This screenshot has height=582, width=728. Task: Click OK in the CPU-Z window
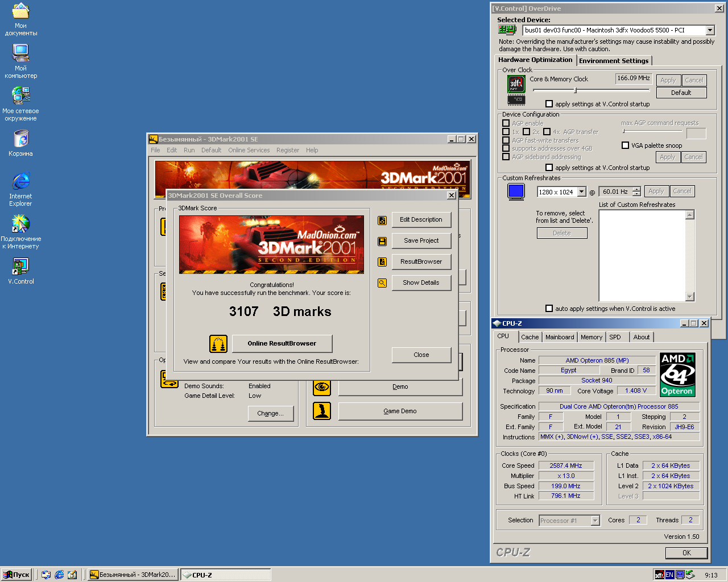tap(687, 553)
